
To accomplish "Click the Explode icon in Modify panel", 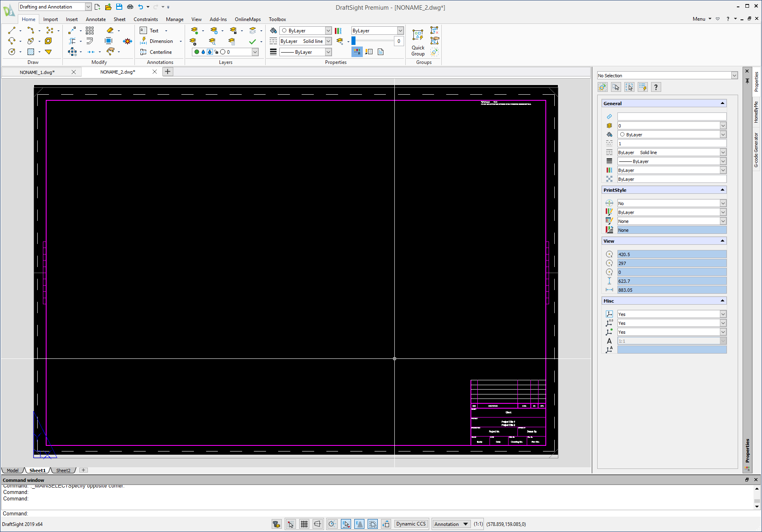I will [128, 41].
